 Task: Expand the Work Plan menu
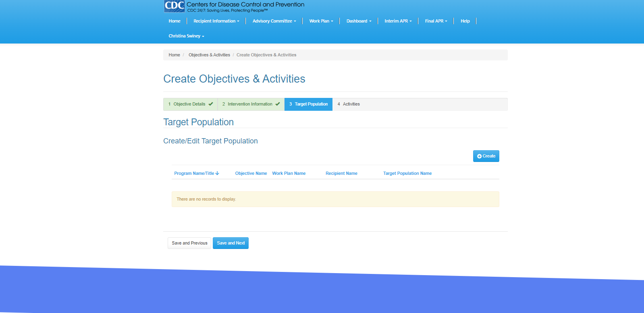click(321, 21)
